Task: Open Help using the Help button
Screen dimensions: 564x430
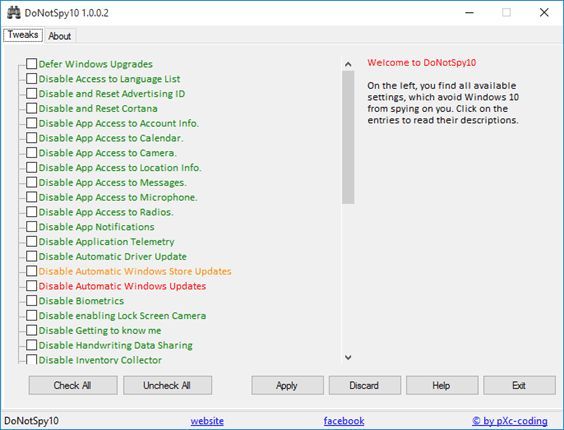Action: click(442, 385)
